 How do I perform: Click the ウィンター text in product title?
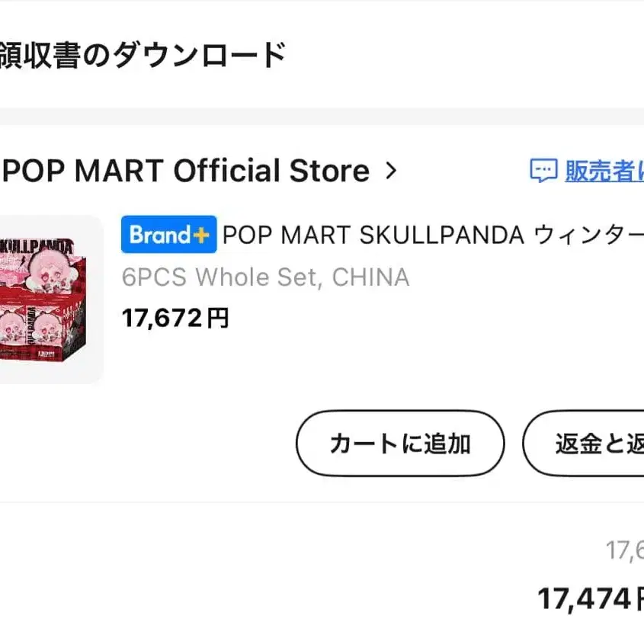pos(588,235)
